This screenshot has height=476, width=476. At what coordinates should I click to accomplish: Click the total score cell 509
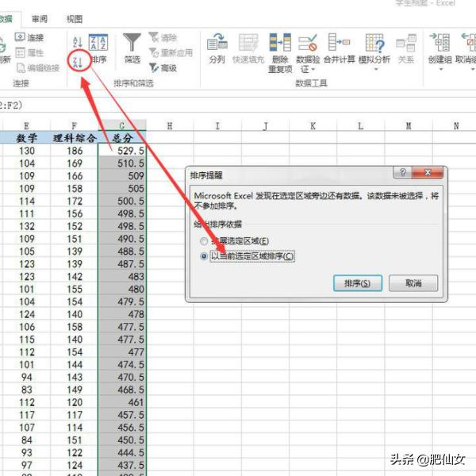point(122,176)
